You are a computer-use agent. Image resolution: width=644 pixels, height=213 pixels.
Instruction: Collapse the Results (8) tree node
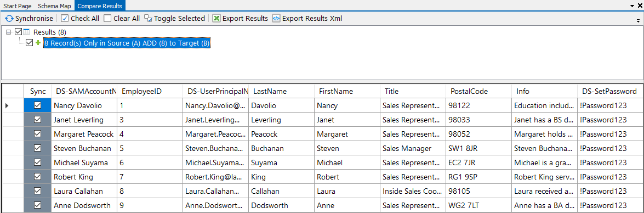coord(9,32)
